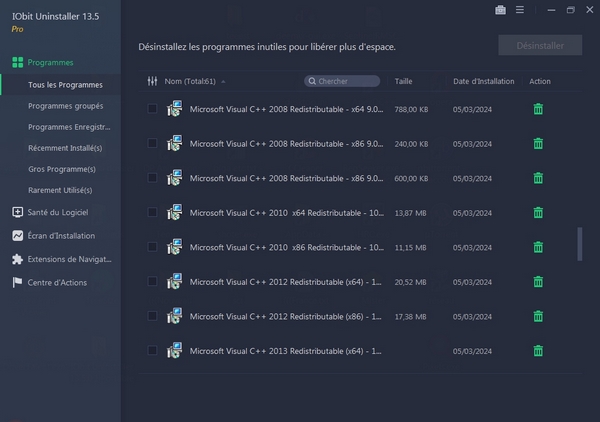
Task: Check the box for Visual C++ 2008 x64 788,00 KB
Action: click(152, 109)
